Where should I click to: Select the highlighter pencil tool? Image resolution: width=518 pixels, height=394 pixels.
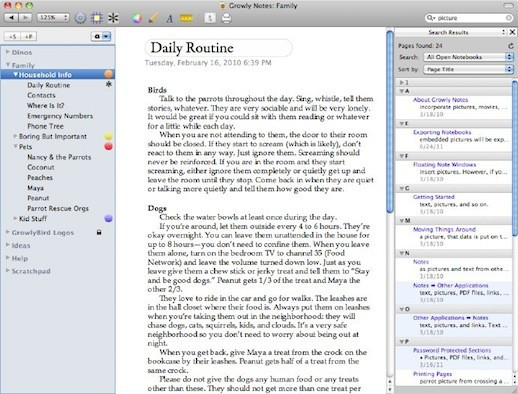click(153, 18)
